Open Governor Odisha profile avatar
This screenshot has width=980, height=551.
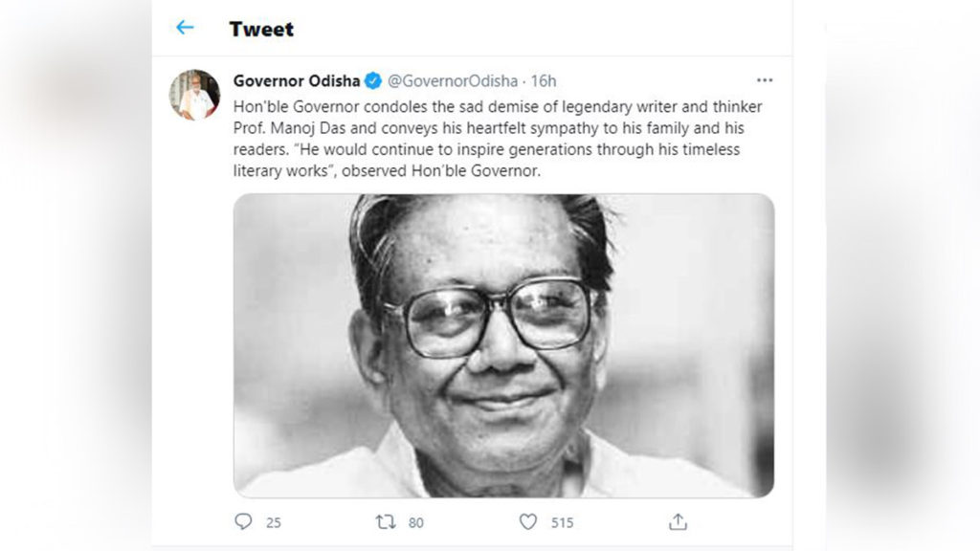[x=194, y=95]
